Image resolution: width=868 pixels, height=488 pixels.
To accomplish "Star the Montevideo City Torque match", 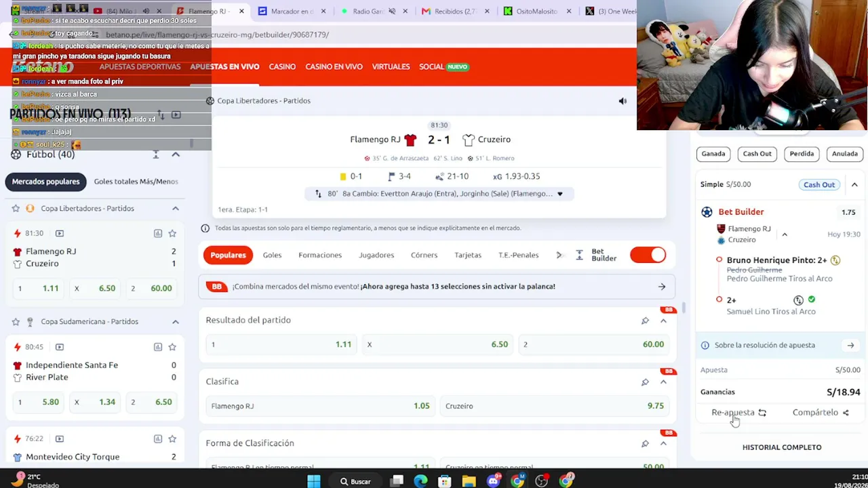I will click(x=172, y=439).
